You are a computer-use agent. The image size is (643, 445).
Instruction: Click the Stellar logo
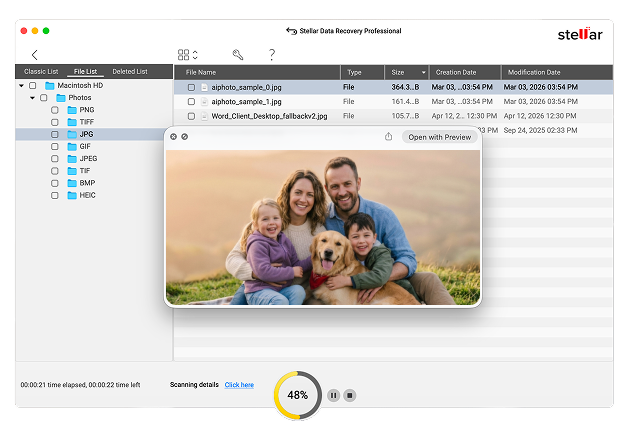click(x=580, y=34)
